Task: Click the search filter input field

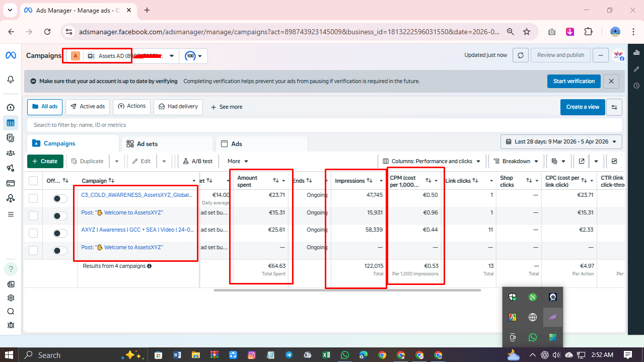Action: point(322,125)
